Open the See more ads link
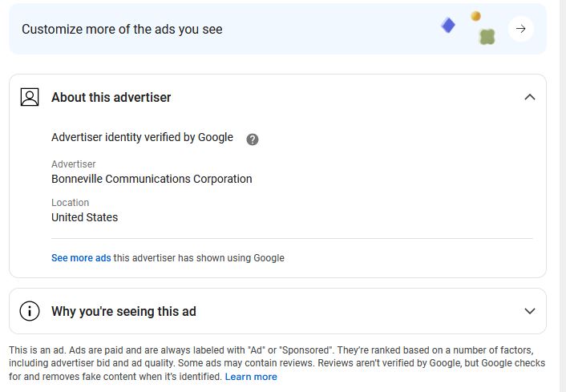Image resolution: width=566 pixels, height=392 pixels. [x=81, y=258]
